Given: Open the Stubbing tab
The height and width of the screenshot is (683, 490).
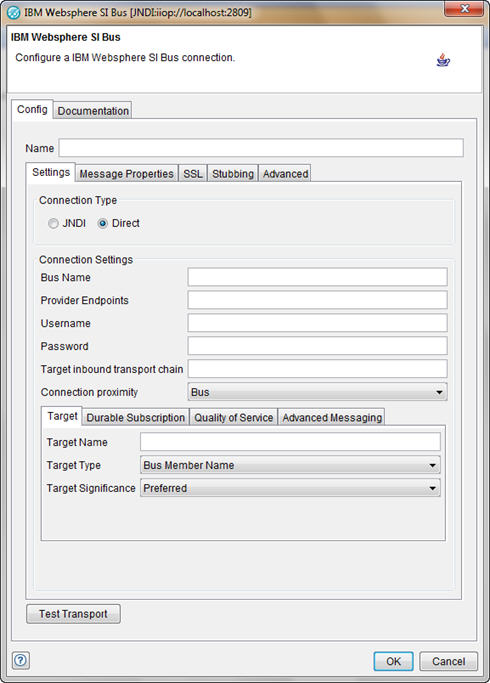Looking at the screenshot, I should tap(233, 174).
